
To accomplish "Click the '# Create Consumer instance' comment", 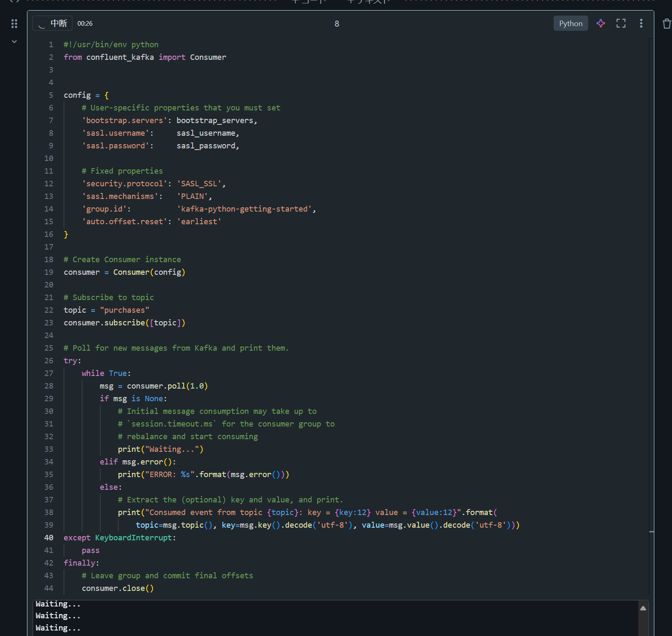I will pyautogui.click(x=122, y=260).
